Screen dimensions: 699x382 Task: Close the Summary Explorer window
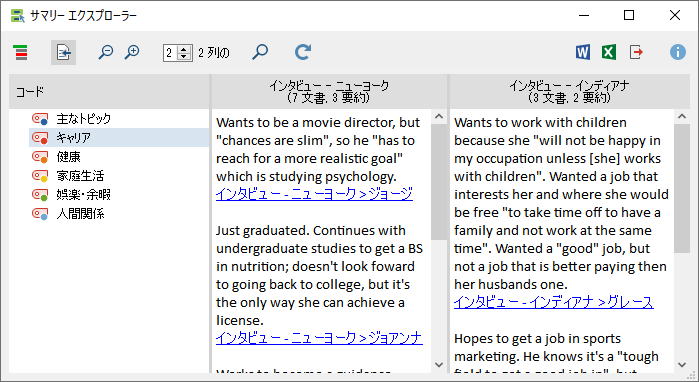click(x=675, y=15)
